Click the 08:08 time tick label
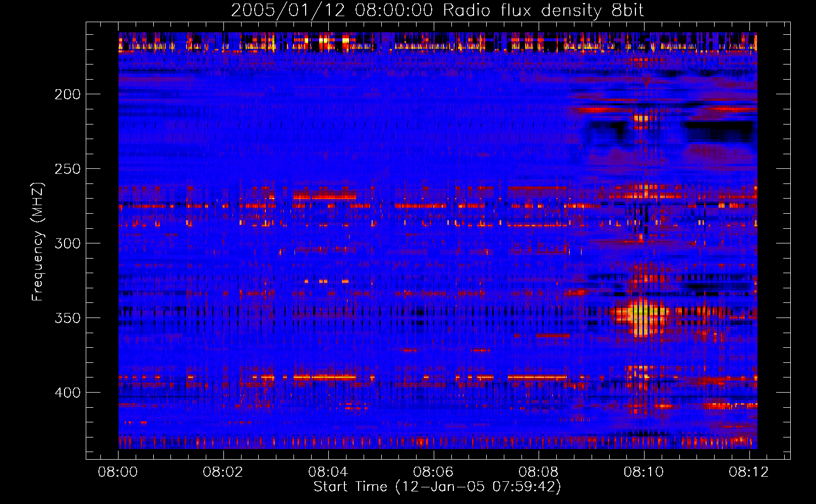 point(539,472)
